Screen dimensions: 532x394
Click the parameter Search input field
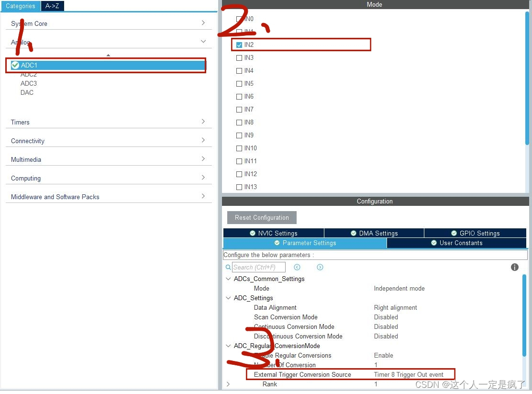pos(258,267)
